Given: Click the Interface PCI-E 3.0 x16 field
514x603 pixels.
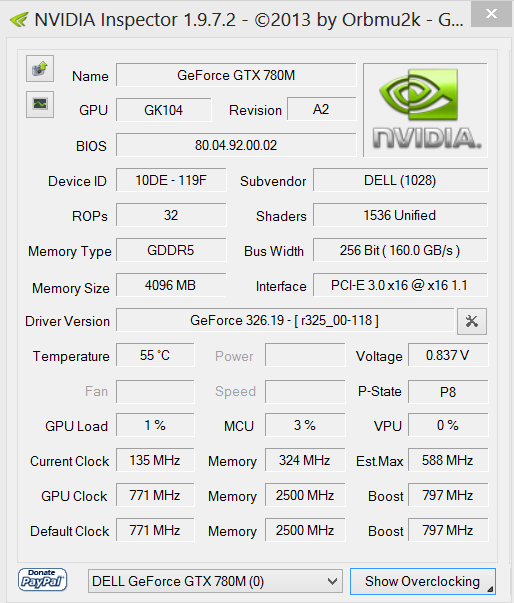Looking at the screenshot, I should tap(400, 285).
